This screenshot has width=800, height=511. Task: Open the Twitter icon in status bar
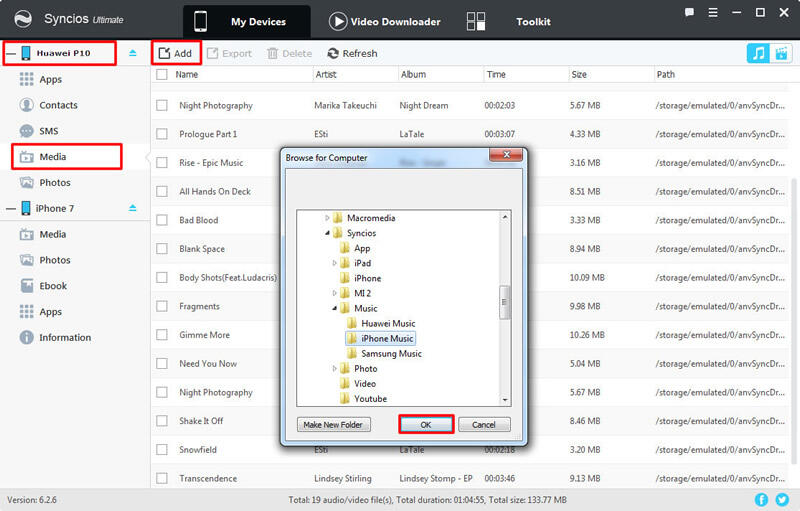click(783, 499)
